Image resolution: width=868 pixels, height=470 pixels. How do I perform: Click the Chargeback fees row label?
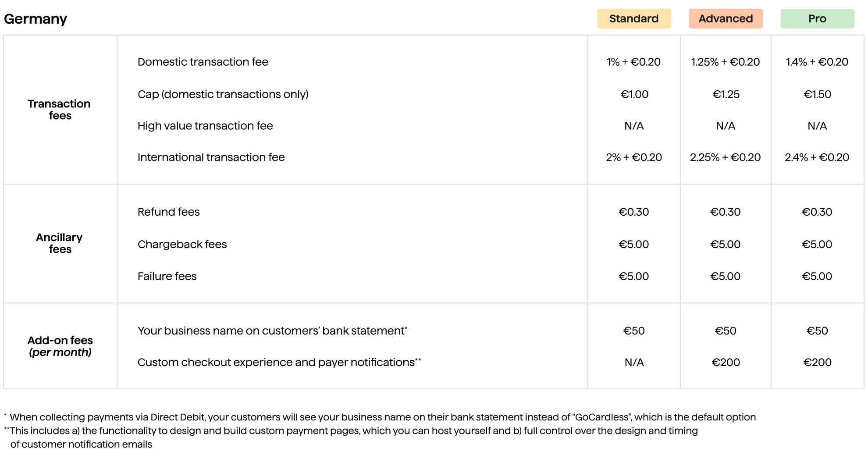(182, 244)
